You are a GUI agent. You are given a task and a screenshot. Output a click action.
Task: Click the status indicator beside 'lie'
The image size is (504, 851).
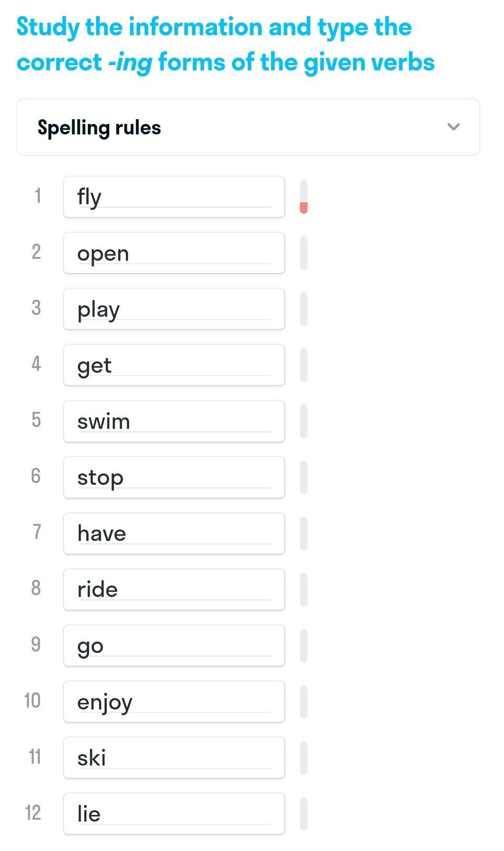click(x=304, y=813)
